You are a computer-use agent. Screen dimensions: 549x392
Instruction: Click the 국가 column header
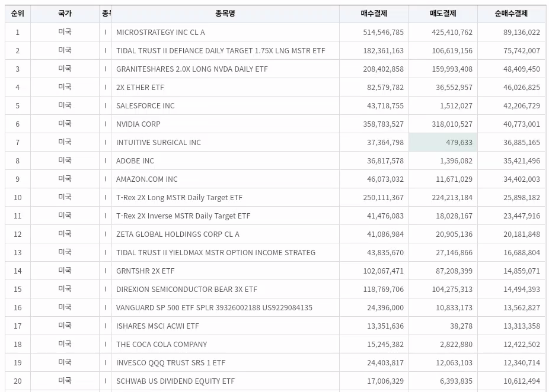click(x=65, y=14)
